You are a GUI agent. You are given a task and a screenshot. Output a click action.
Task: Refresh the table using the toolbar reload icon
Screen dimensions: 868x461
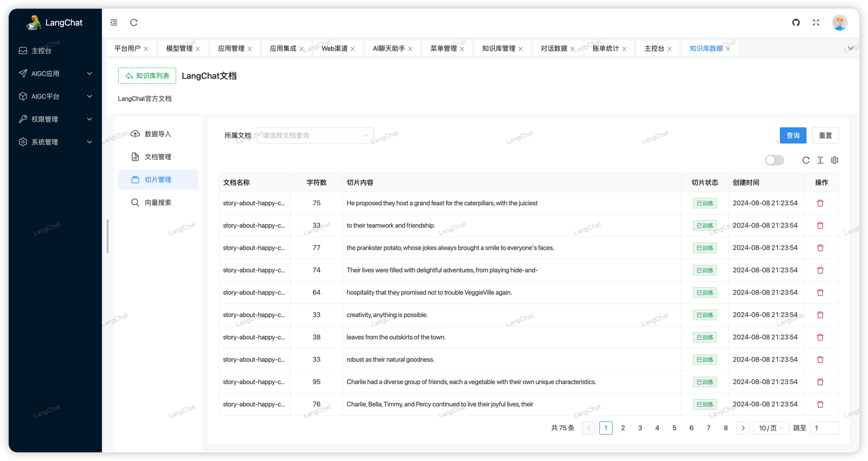pyautogui.click(x=806, y=160)
